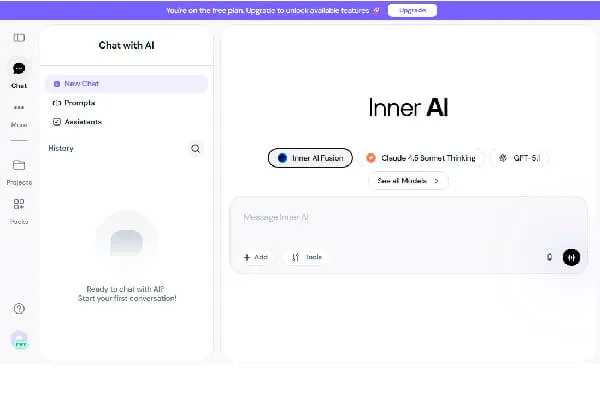Click the microphone icon in message box
The height and width of the screenshot is (400, 600).
coord(549,257)
